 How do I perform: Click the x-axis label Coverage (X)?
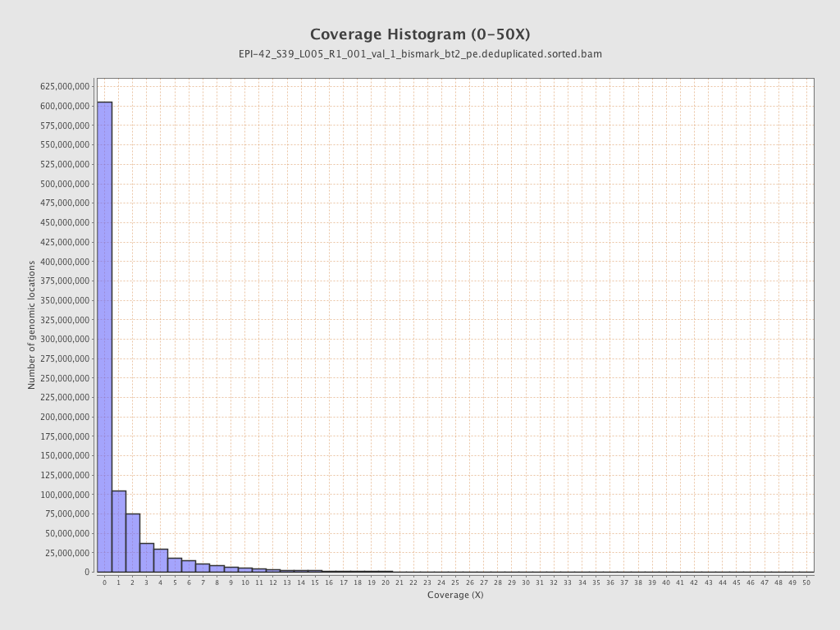click(455, 595)
